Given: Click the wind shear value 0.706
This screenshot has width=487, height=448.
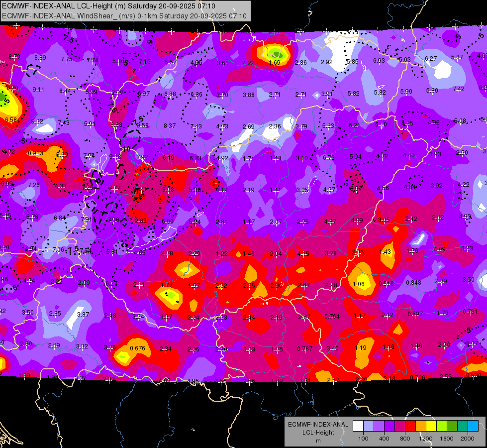Looking at the screenshot, I should pos(417,377).
